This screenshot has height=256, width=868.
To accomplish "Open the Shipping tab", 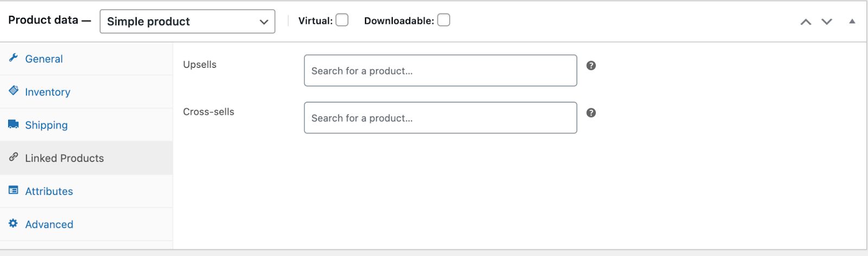I will [47, 125].
